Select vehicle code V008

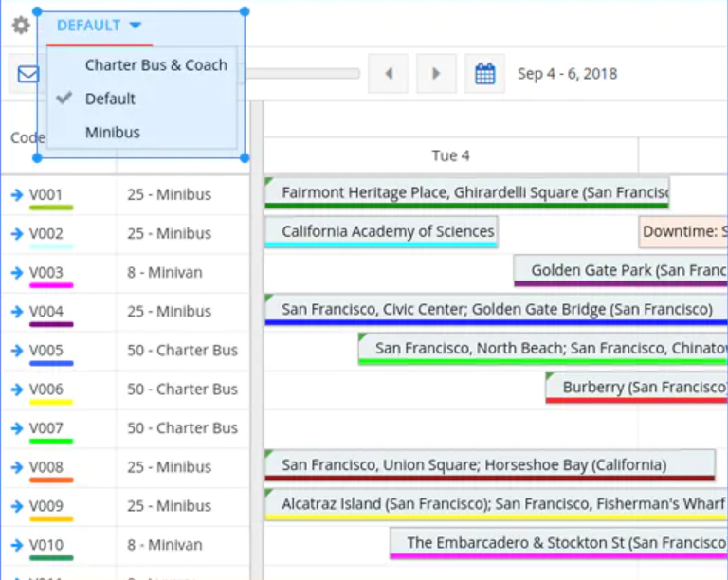pos(45,467)
